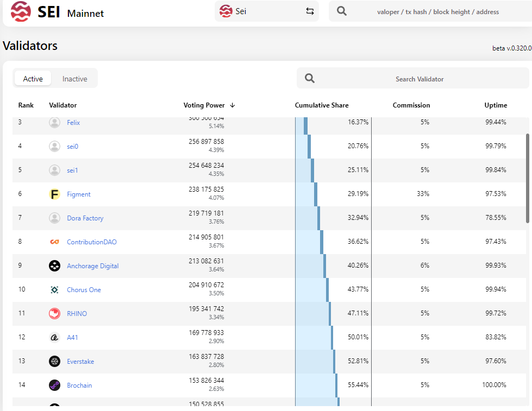Click the Figment validator logo icon
Image resolution: width=532 pixels, height=411 pixels.
click(x=54, y=194)
